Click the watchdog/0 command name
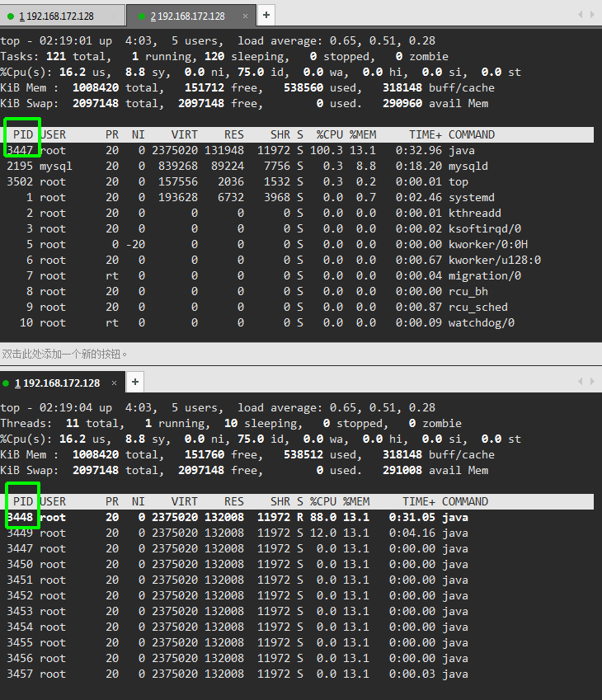The width and height of the screenshot is (602, 700). [x=482, y=322]
